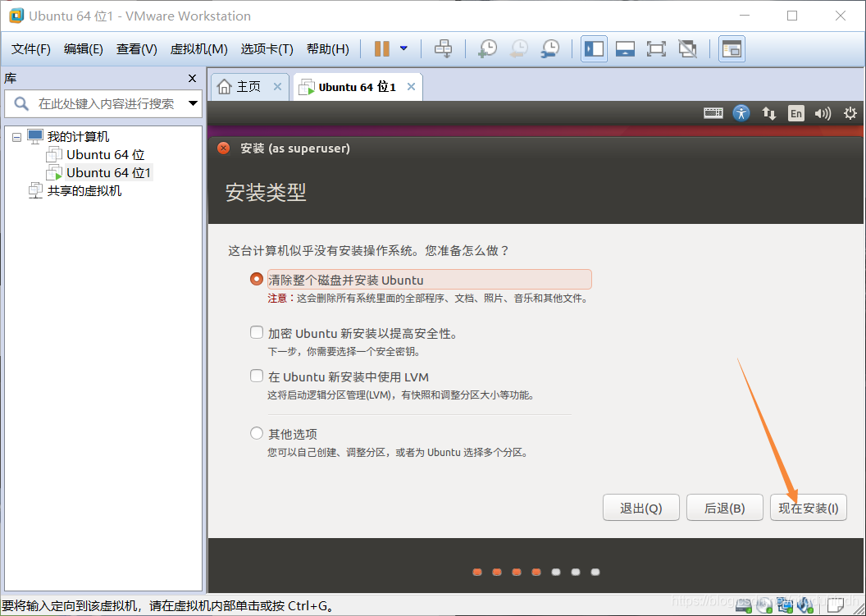Viewport: 866px width, 616px height.
Task: Select the 其他选项 radio button
Action: click(x=256, y=433)
